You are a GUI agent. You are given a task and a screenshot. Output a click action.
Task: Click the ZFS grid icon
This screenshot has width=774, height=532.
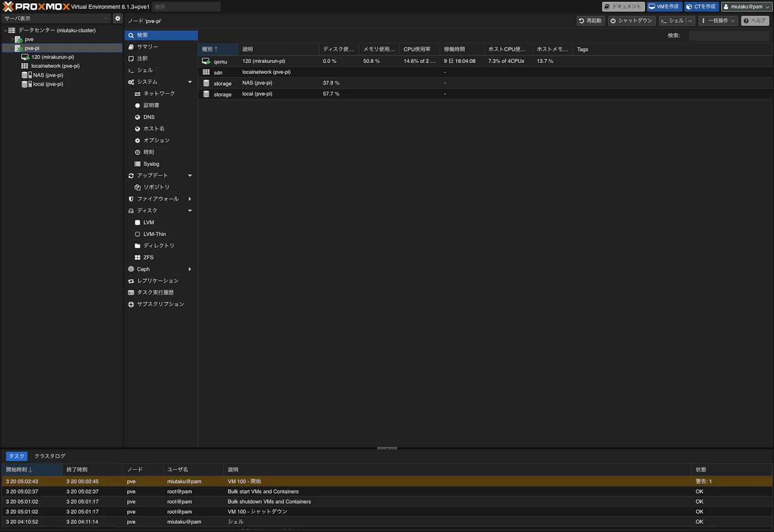(x=138, y=257)
